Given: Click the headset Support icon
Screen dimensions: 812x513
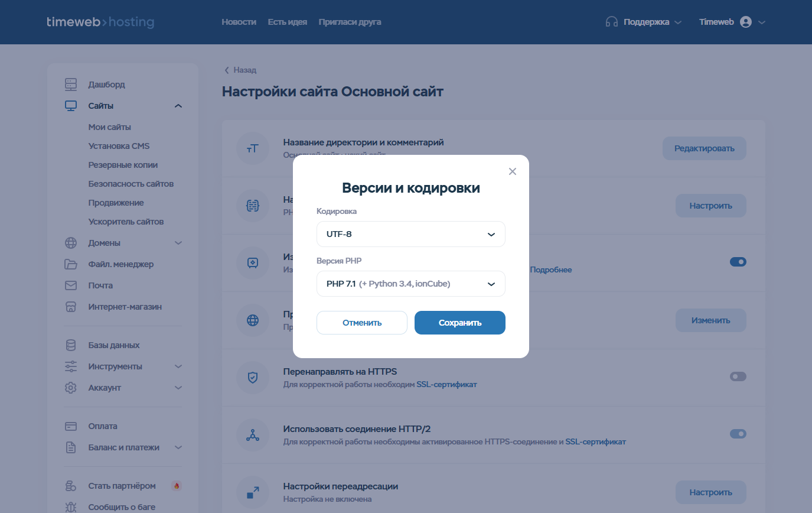Looking at the screenshot, I should (612, 22).
